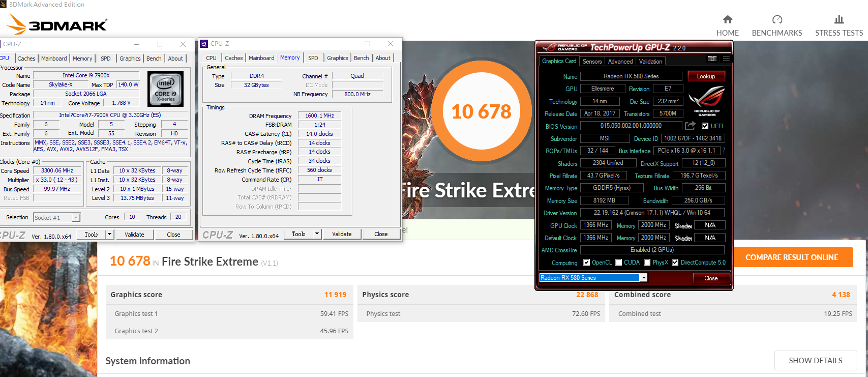Toggle the OpenCL checkbox

click(x=587, y=263)
